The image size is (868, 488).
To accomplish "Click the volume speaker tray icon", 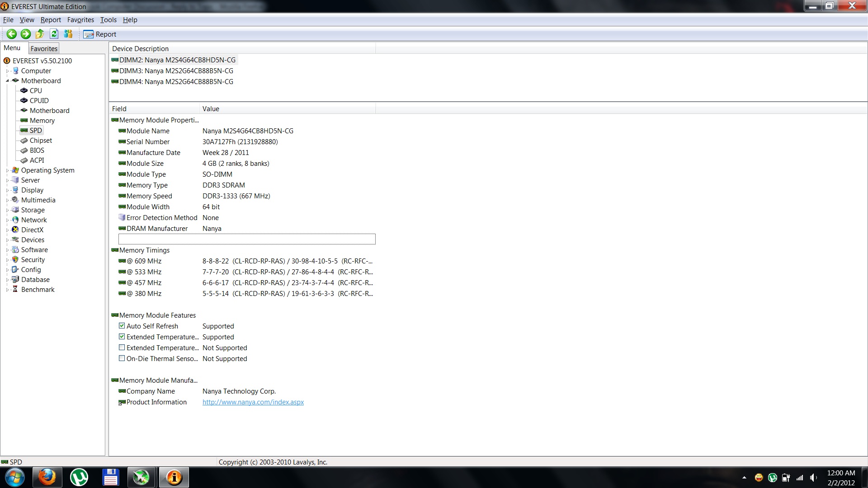I will coord(814,478).
